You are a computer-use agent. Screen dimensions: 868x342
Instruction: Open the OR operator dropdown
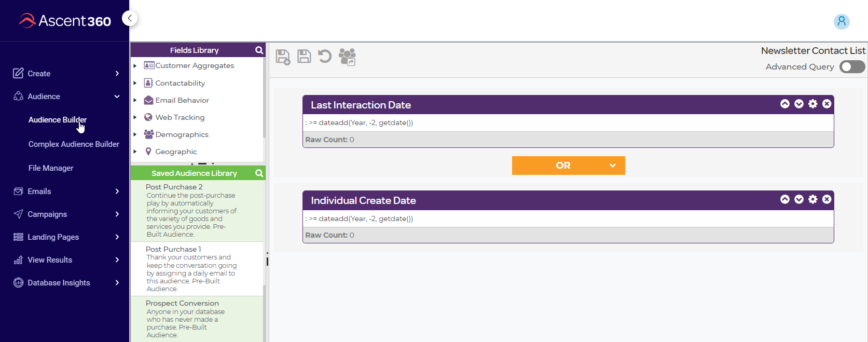(569, 166)
